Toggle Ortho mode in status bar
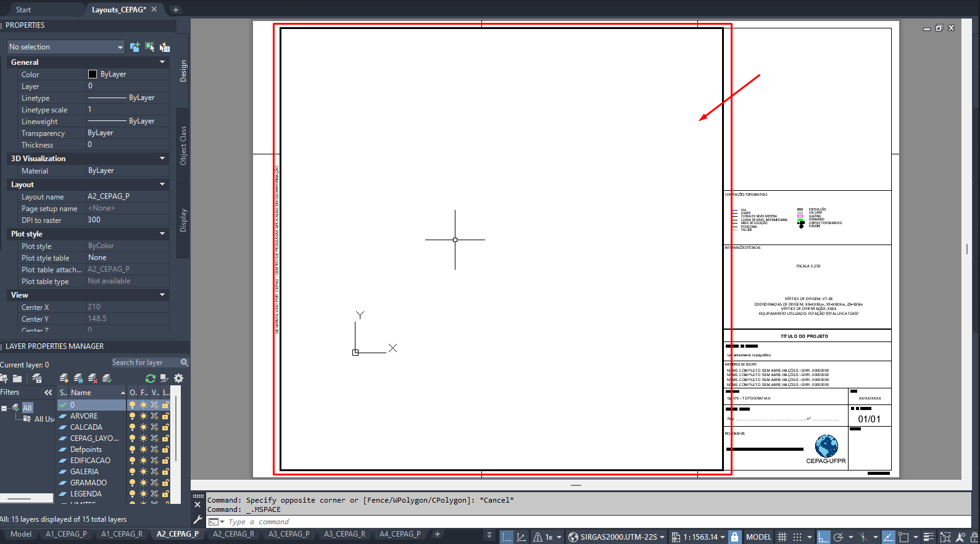Screen dimensions: 980x544 click(823, 537)
